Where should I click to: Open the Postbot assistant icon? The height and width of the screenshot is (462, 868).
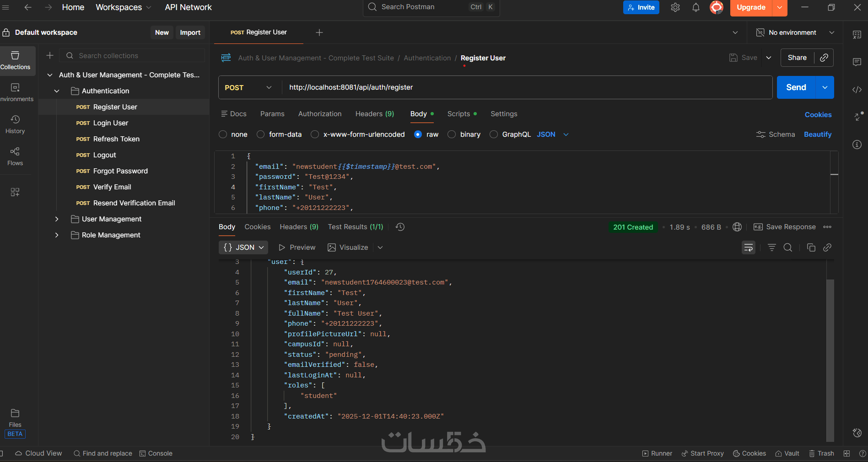[x=857, y=433]
